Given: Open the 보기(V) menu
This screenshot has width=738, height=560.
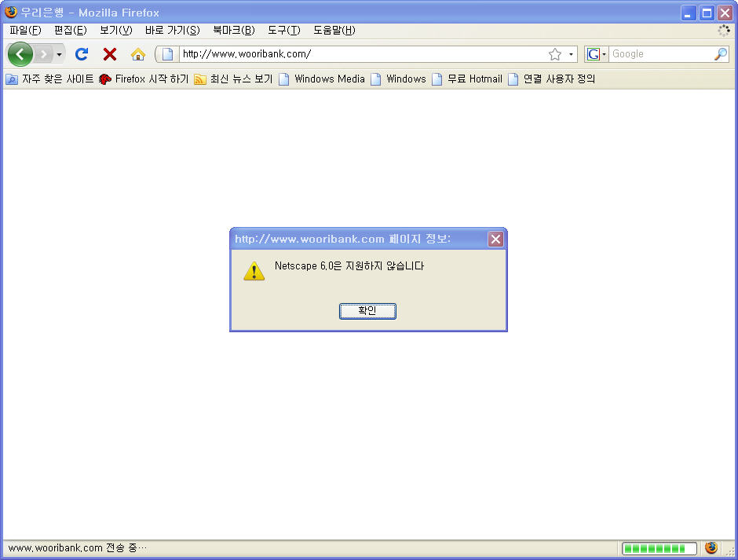Looking at the screenshot, I should coord(115,31).
